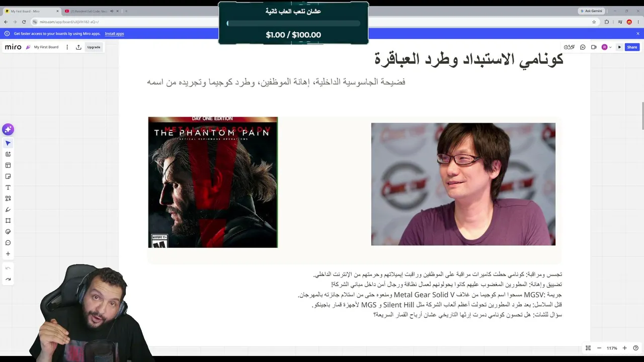Close the Resident Evil YouTube tab
644x362 pixels.
118,11
